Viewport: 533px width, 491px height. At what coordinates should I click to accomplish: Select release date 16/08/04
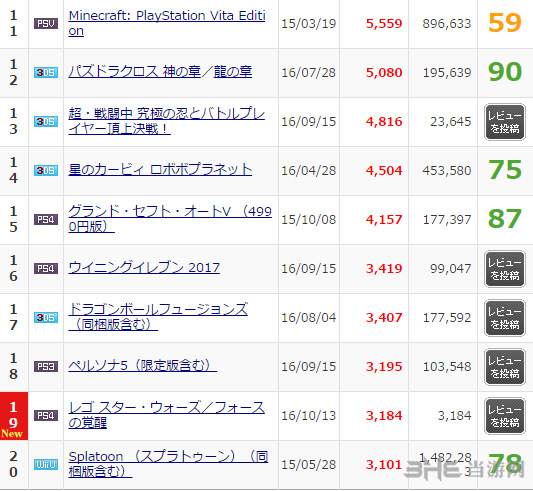[309, 317]
